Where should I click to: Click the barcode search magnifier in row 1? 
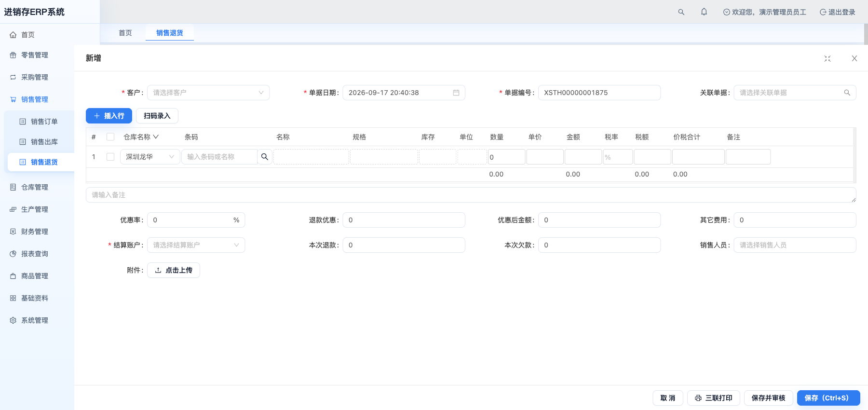pos(265,157)
